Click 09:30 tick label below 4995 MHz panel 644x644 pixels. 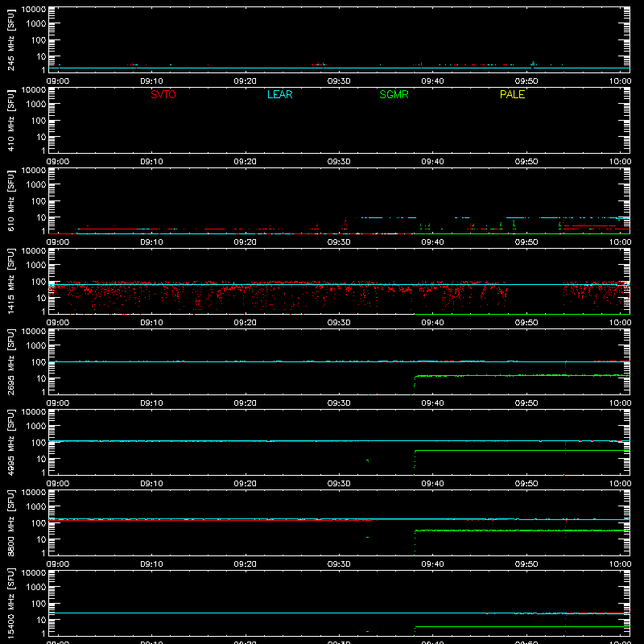point(339,484)
